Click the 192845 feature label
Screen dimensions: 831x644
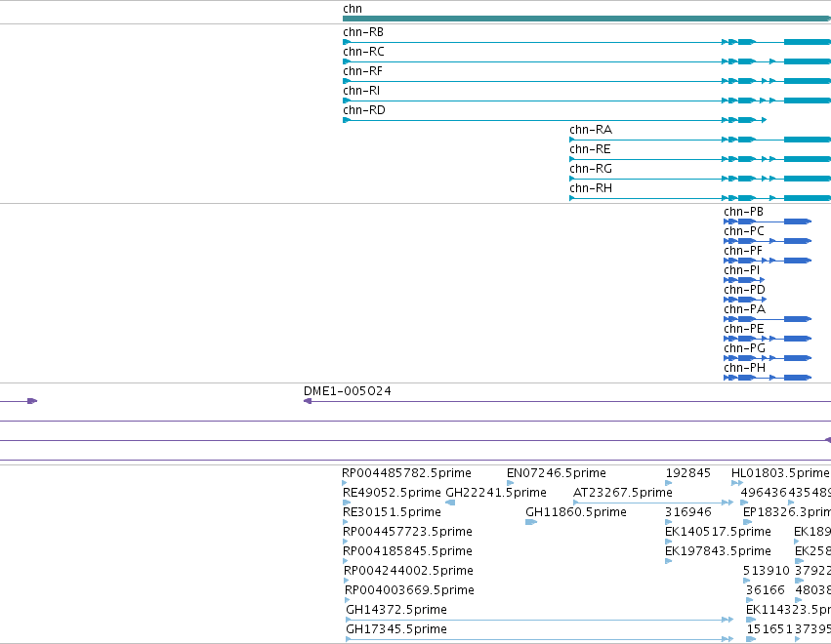click(687, 473)
